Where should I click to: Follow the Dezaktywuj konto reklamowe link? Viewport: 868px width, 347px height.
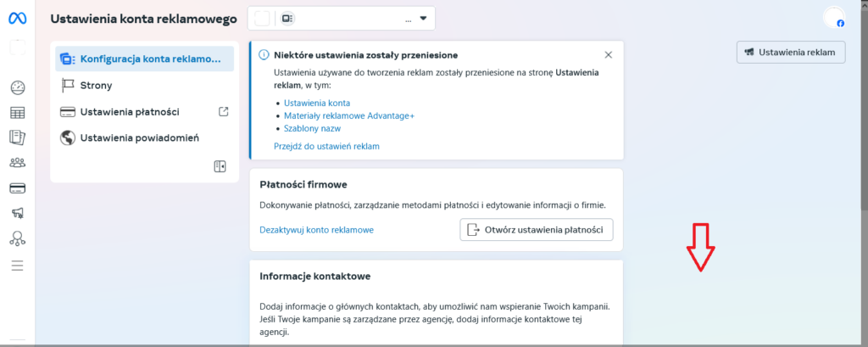(x=316, y=230)
